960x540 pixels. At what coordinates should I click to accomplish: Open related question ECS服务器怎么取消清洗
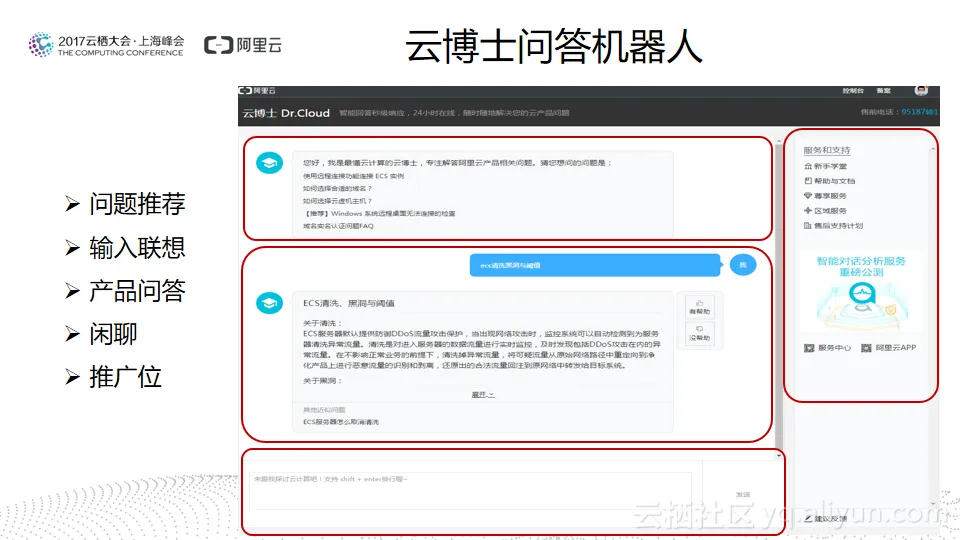pos(341,422)
